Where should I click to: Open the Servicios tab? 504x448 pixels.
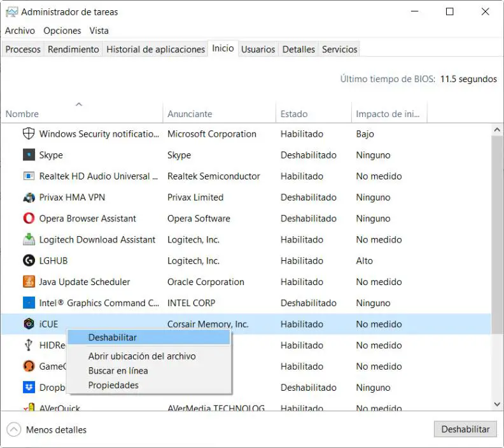[339, 49]
